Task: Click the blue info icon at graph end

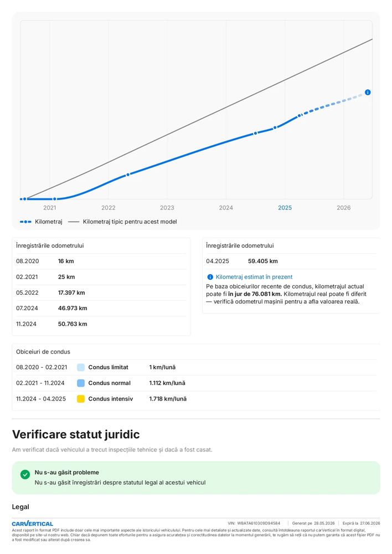Action: click(x=368, y=92)
